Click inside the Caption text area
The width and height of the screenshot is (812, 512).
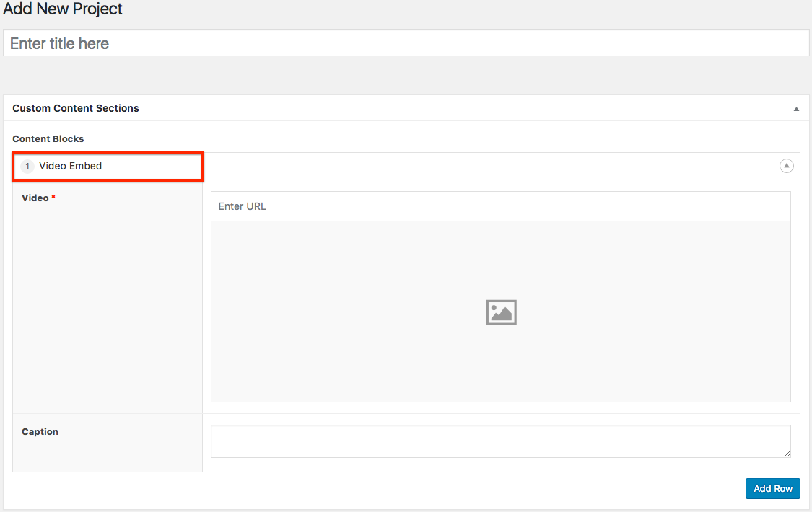[x=499, y=441]
